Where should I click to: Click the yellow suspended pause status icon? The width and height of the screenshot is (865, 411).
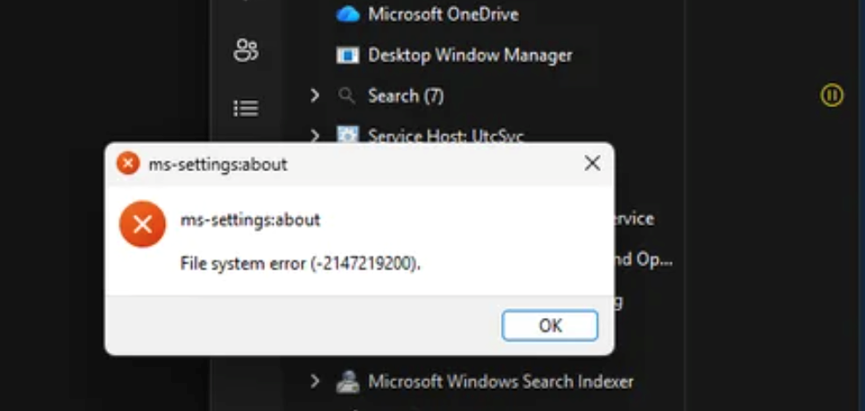pos(831,95)
